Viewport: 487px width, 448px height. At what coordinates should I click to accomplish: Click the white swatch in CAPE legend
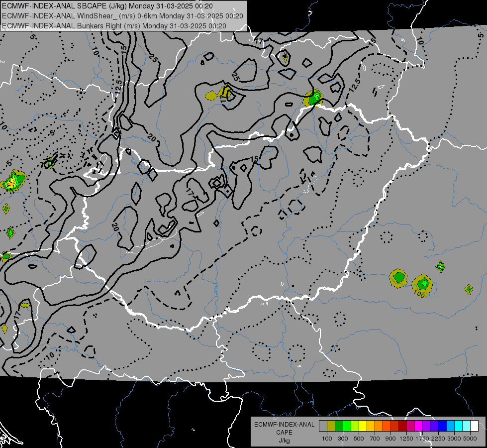point(474,426)
